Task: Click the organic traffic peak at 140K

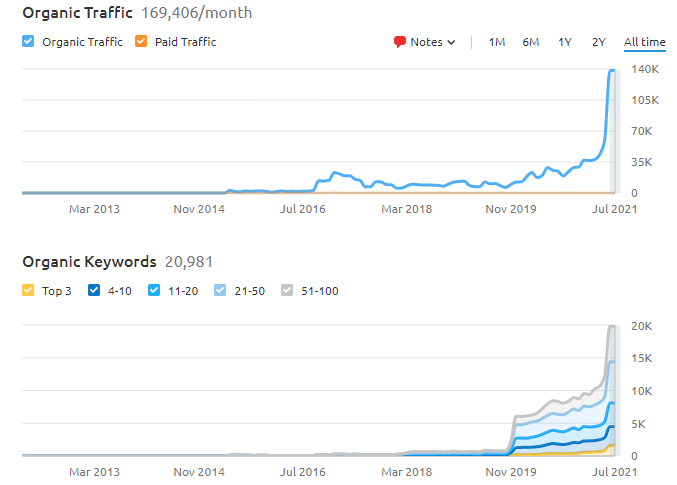Action: click(x=612, y=70)
